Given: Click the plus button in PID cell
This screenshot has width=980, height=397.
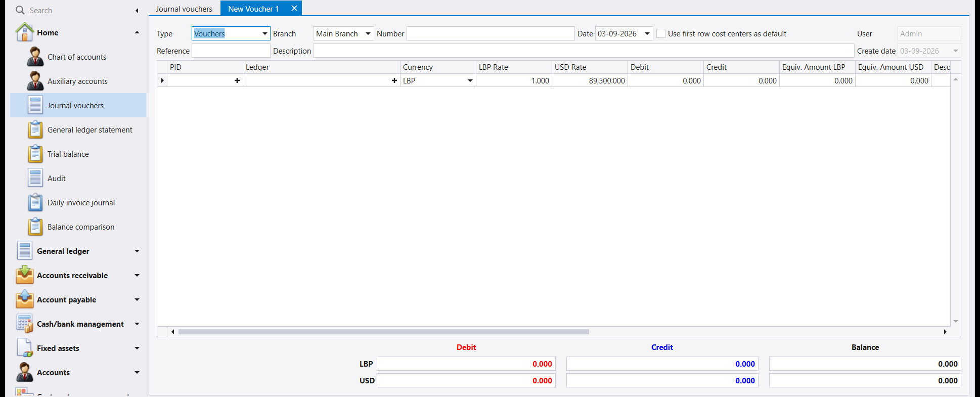Looking at the screenshot, I should coord(237,80).
